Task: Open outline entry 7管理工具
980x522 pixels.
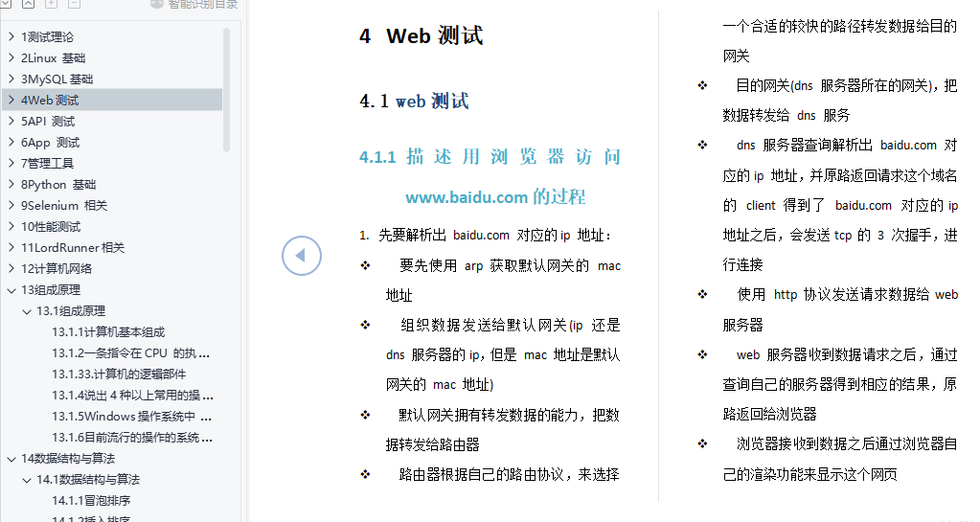Action: pos(47,163)
